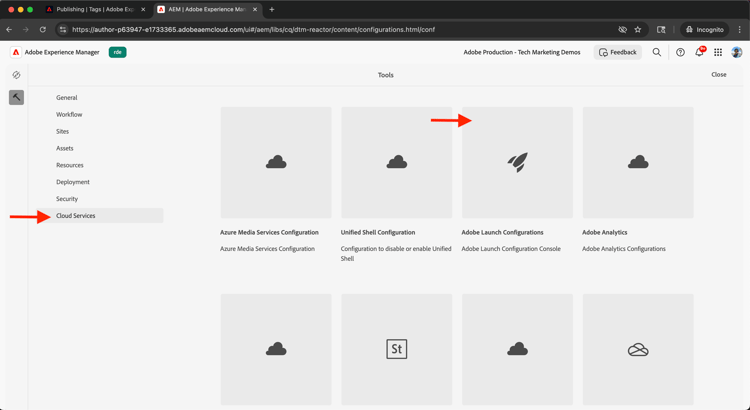Open the side panel icon beside Incognito
Image resolution: width=750 pixels, height=410 pixels.
(x=661, y=30)
